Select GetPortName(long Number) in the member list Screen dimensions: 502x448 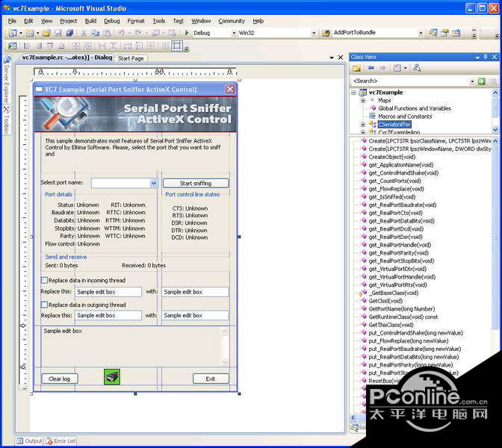(401, 309)
